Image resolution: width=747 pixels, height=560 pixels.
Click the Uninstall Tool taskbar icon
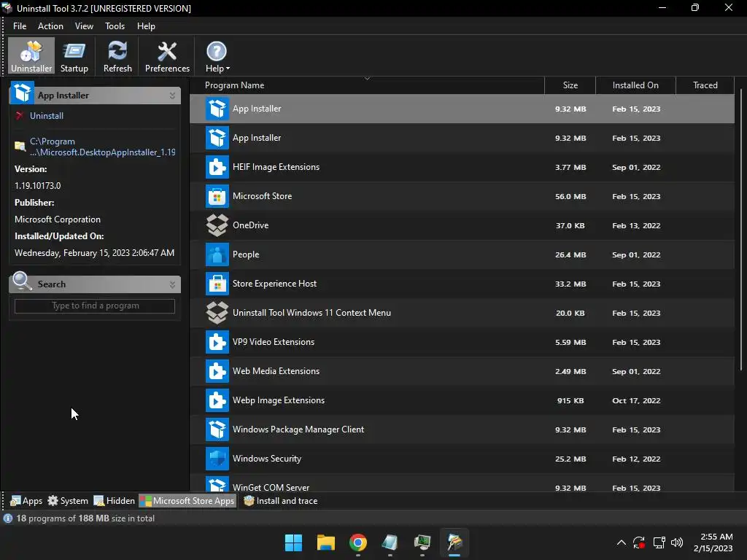coord(454,542)
